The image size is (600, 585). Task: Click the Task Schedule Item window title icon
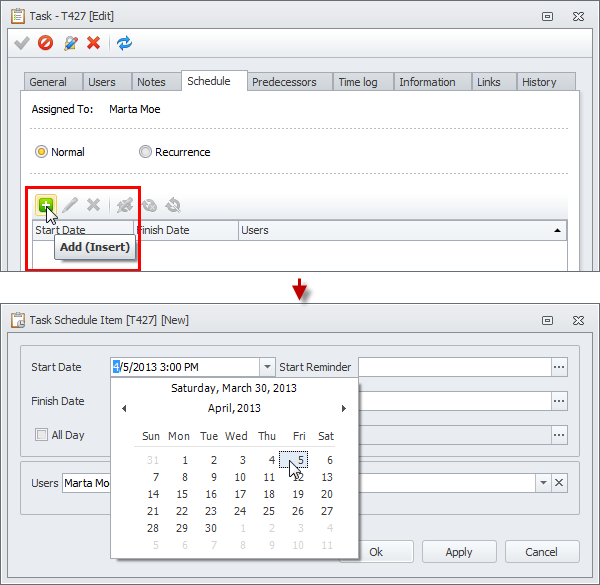18,320
